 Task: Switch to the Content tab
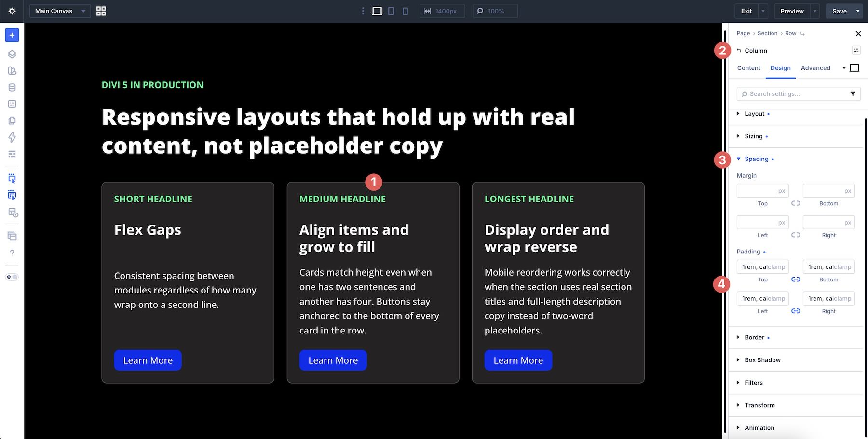coord(748,68)
